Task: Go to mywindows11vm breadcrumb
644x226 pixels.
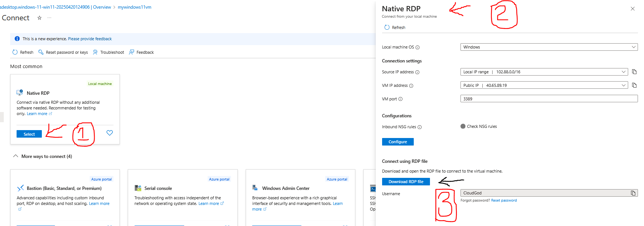Action: [135, 7]
